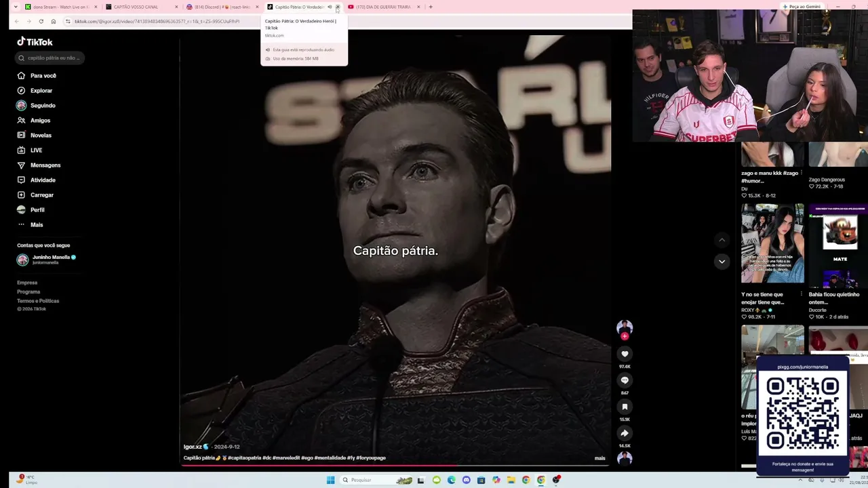
Task: Expand the Programa footer section
Action: point(28,291)
